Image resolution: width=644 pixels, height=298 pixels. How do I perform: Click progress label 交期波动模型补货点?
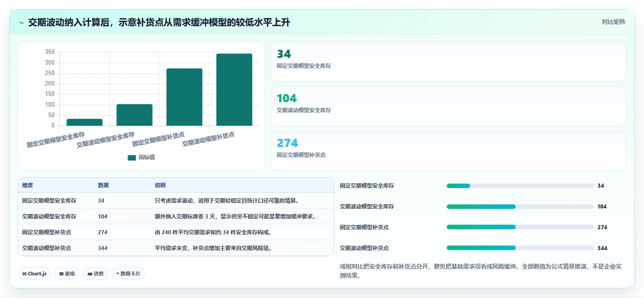[364, 248]
